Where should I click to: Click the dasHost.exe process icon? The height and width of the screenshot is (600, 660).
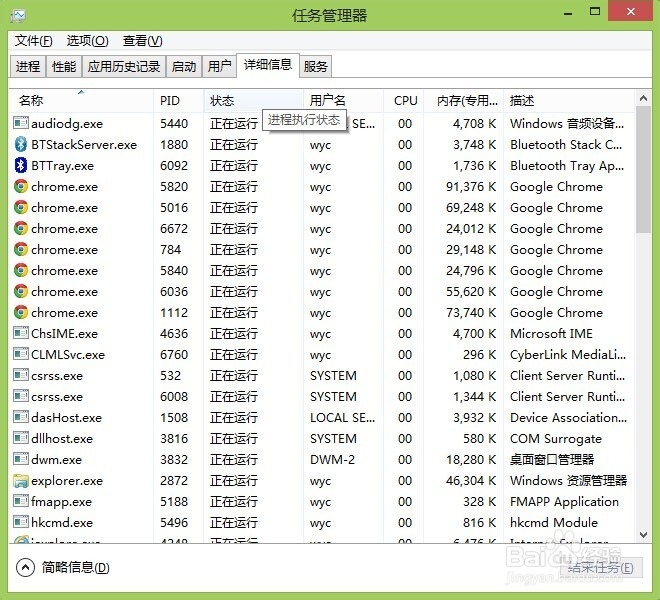(21, 417)
